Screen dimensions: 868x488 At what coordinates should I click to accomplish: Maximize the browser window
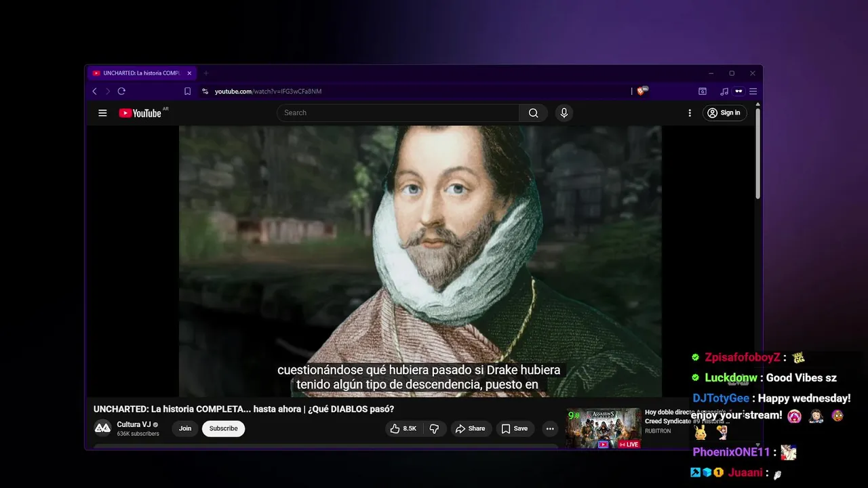click(x=732, y=73)
